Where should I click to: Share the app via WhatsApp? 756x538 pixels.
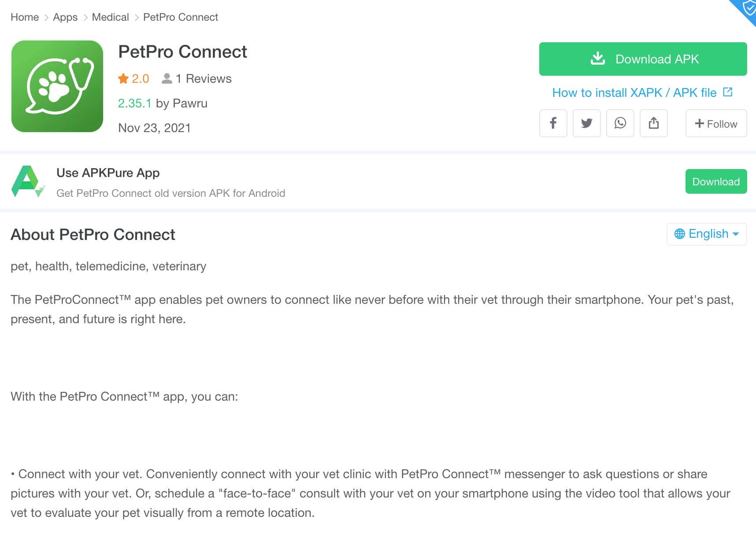point(620,124)
